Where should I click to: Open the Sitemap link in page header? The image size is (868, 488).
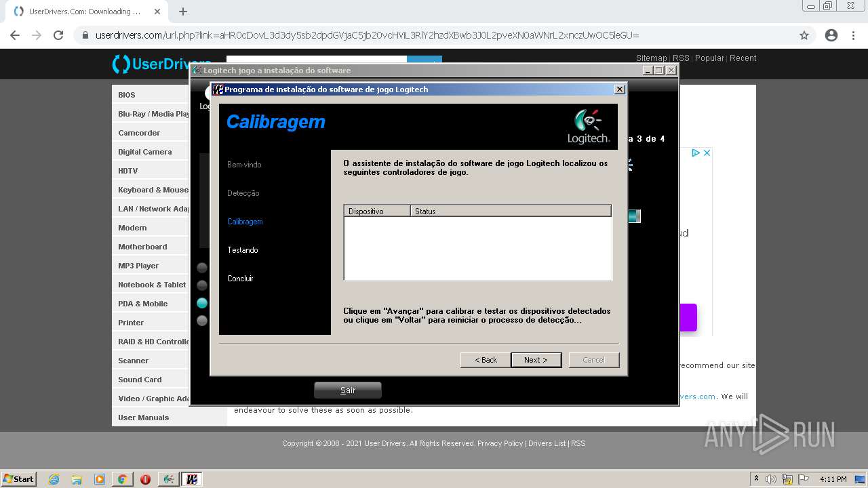coord(652,58)
